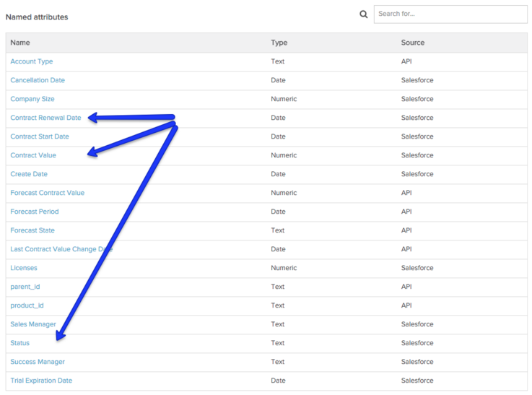Select 'Salesforce' source in Sales Manager row
The image size is (532, 395).
(x=417, y=324)
